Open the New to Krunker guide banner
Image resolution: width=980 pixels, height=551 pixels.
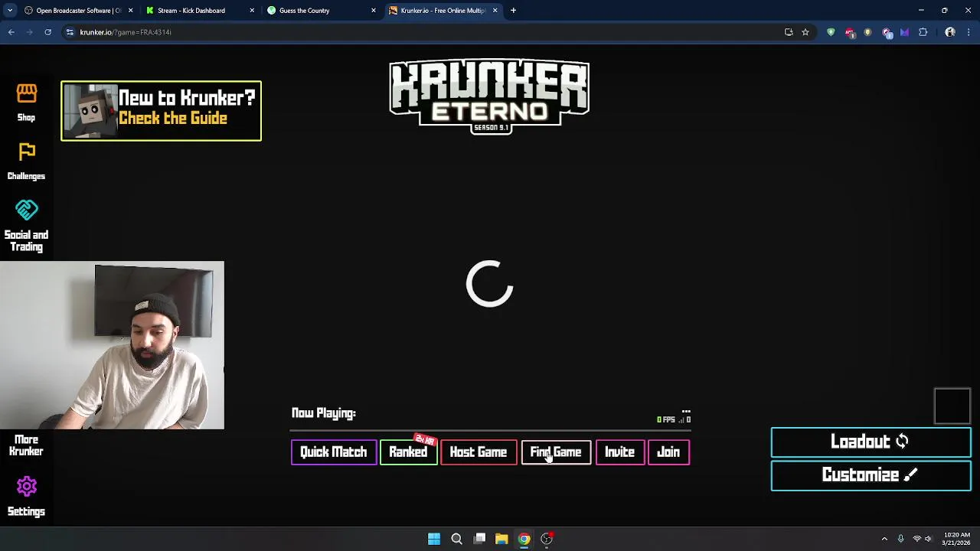[161, 111]
